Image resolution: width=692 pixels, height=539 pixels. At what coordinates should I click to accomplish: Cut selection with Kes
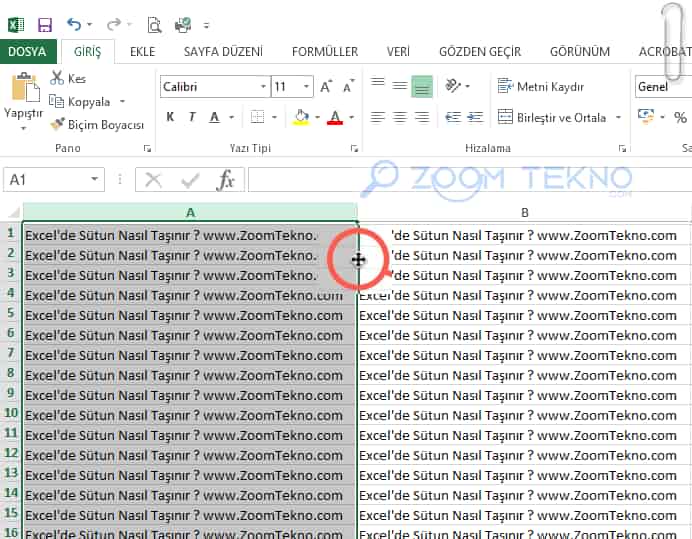coord(68,79)
